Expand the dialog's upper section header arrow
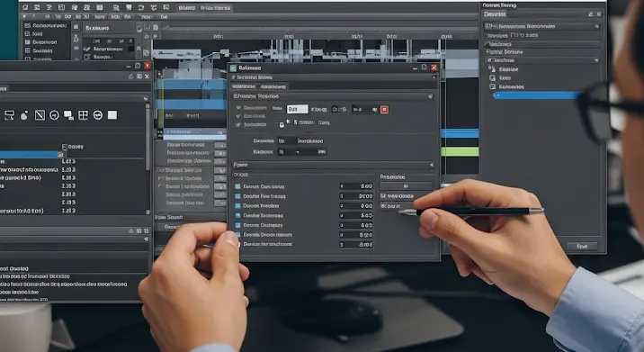 click(x=431, y=96)
